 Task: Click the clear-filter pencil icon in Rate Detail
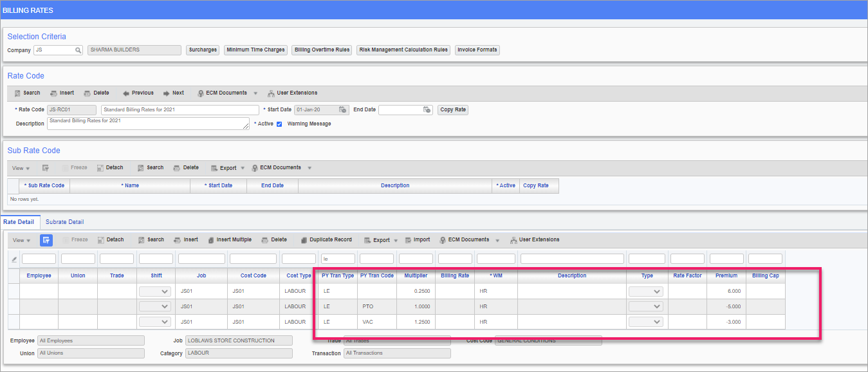[x=14, y=259]
